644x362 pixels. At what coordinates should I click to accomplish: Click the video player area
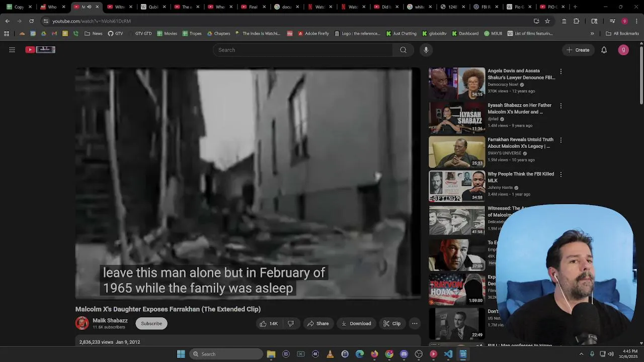[x=248, y=184]
